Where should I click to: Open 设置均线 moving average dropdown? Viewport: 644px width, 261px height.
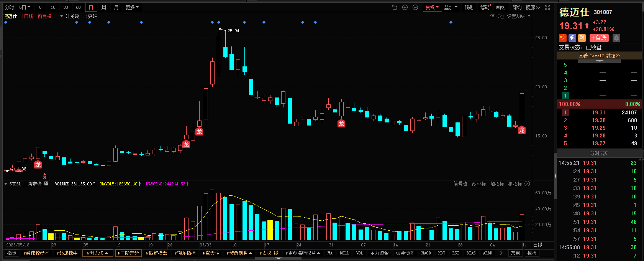519,16
